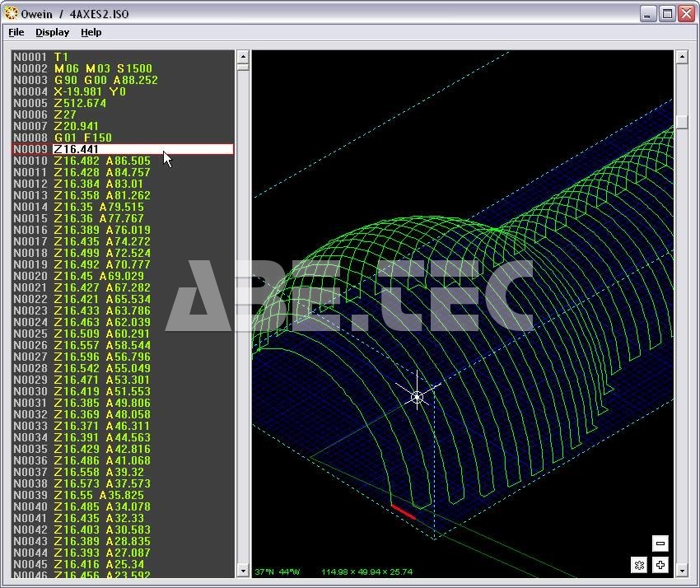This screenshot has height=588, width=700.
Task: Select line N0020 Z16.45 A69.029
Action: coord(123,276)
